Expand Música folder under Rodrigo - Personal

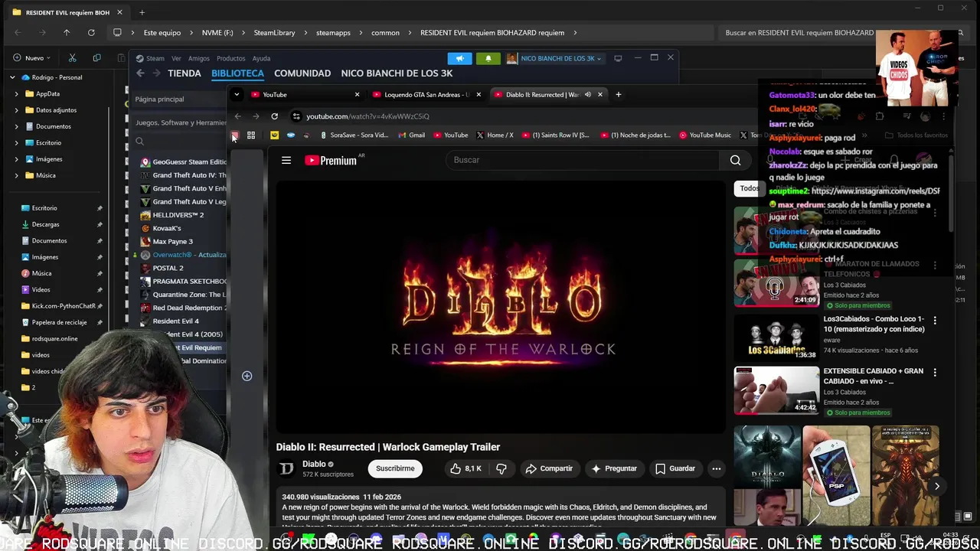tap(17, 175)
